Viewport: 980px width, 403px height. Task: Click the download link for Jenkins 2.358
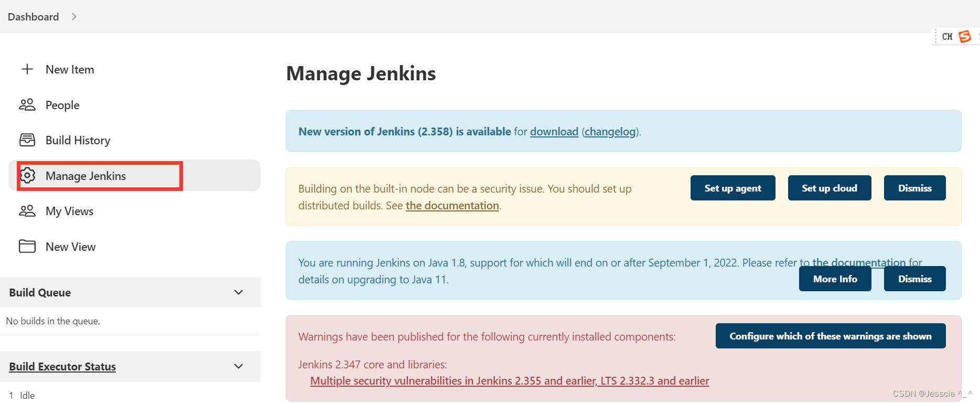pos(554,132)
